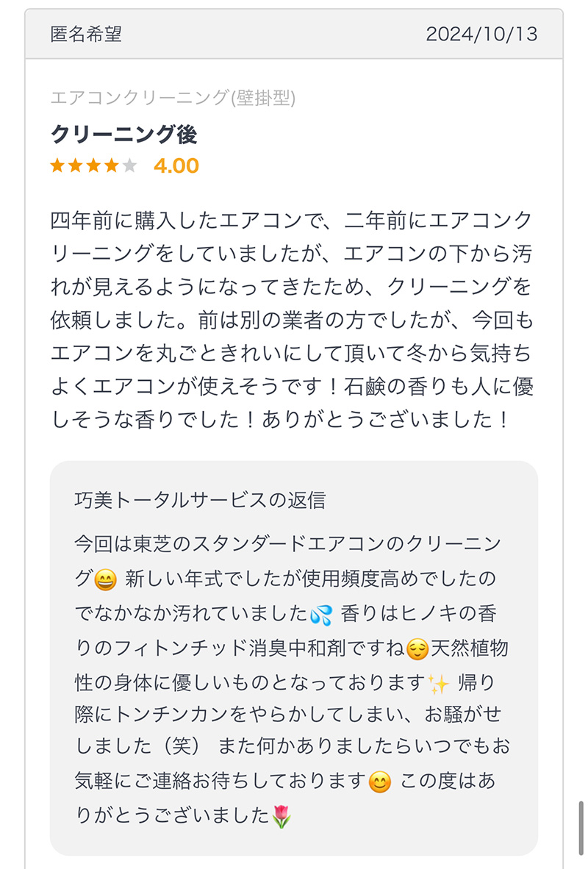The width and height of the screenshot is (588, 869).
Task: Click the third orange rating star
Action: pos(93,165)
